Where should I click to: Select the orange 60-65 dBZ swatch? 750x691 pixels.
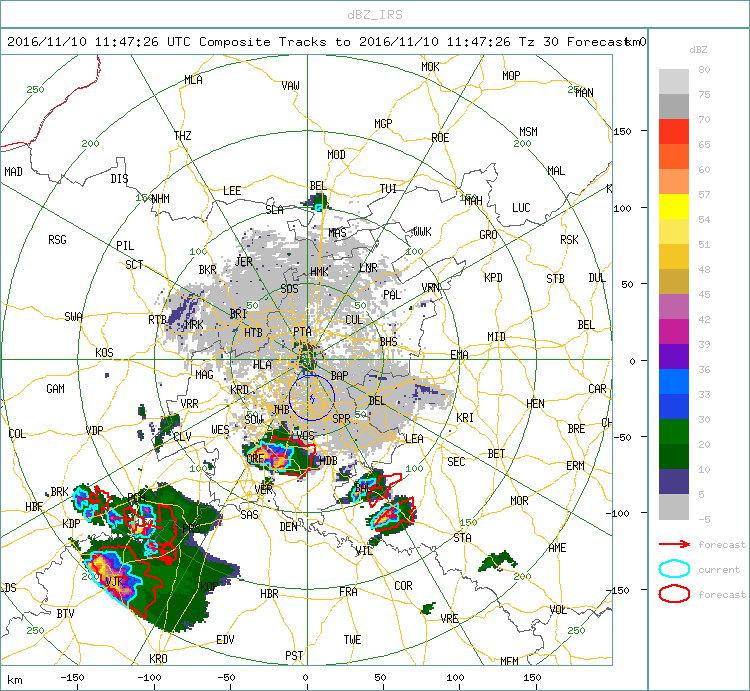pos(674,156)
